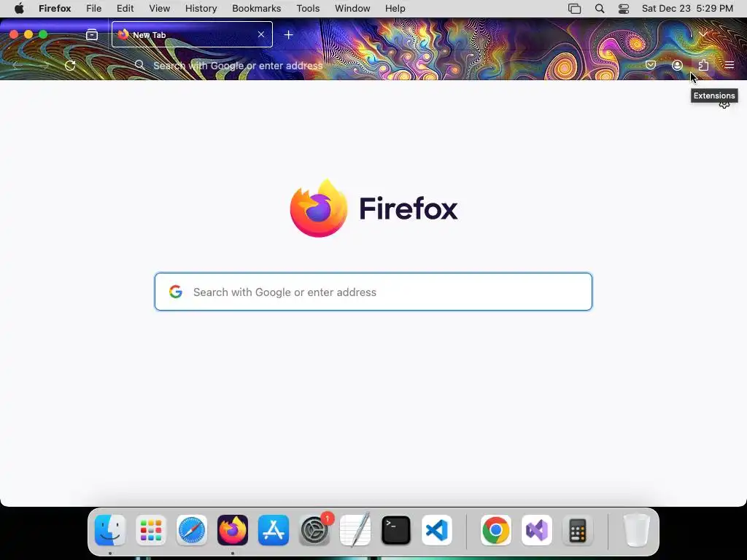Focus the central Google search box
Image resolution: width=747 pixels, height=560 pixels.
(x=373, y=292)
